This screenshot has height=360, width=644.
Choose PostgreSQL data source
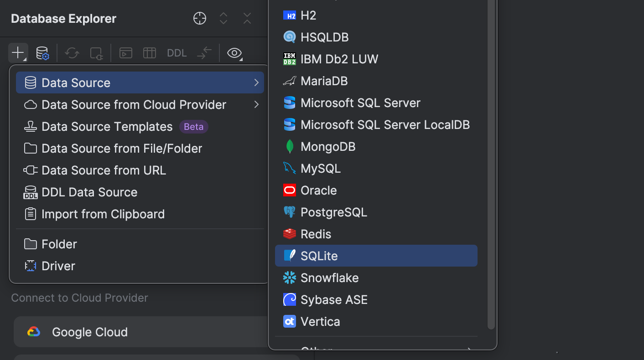point(376,212)
